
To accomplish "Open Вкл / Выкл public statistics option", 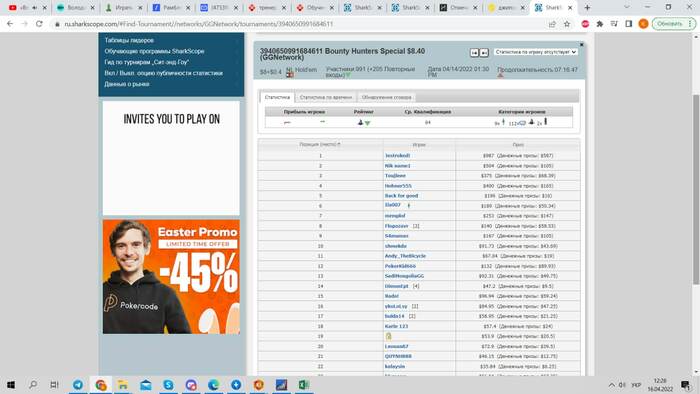I will (x=163, y=73).
